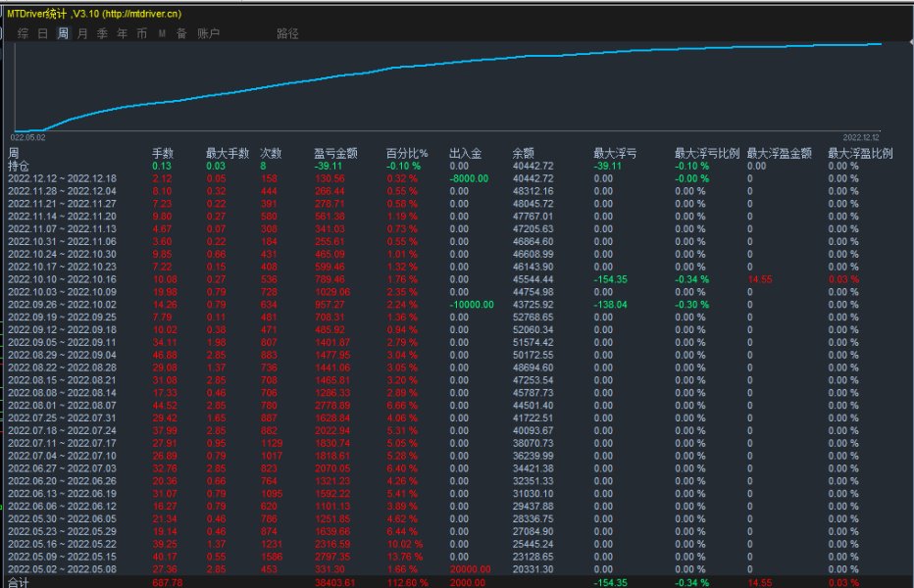
Task: Switch to the 综 (overview) tab
Action: click(23, 33)
